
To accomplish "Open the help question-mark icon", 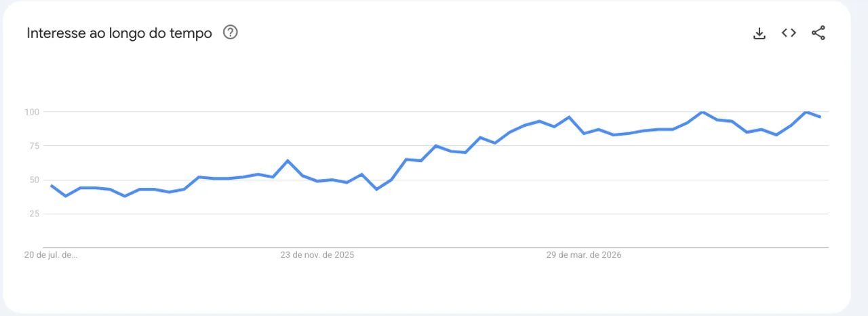I will coord(231,33).
